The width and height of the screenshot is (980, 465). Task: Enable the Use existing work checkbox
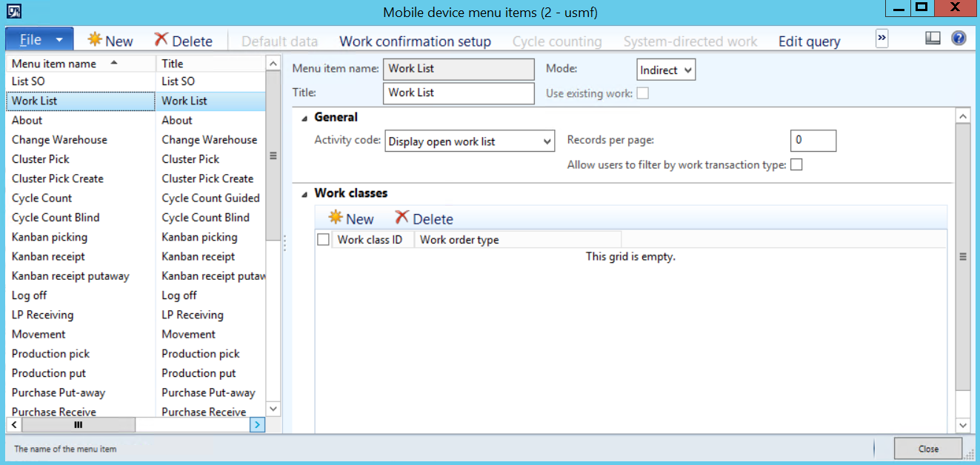643,93
